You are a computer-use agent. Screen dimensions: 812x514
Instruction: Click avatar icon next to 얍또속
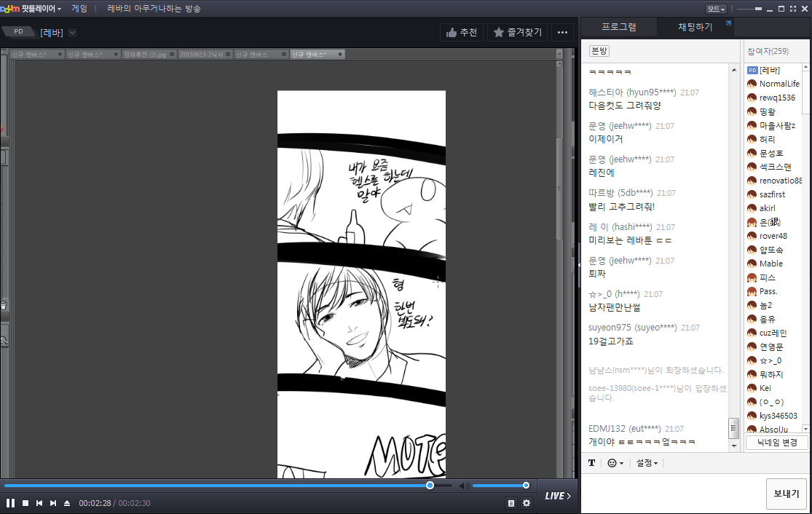click(752, 250)
